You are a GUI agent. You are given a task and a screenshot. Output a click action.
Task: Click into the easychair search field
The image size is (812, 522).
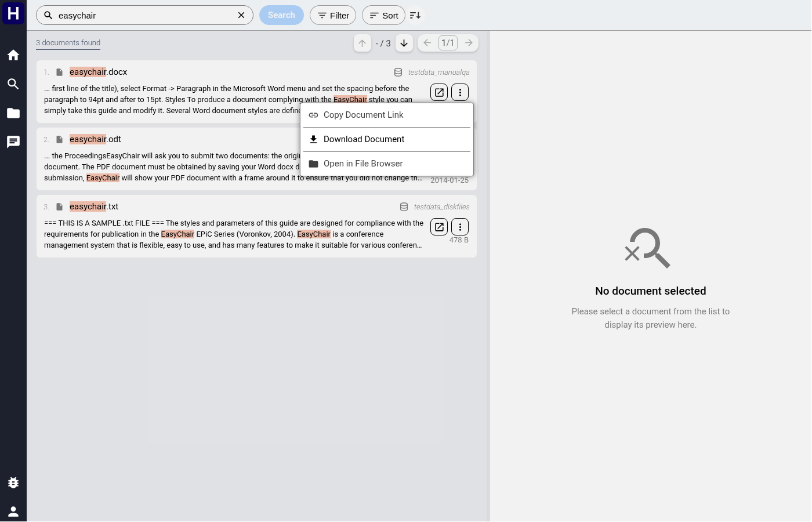(145, 15)
